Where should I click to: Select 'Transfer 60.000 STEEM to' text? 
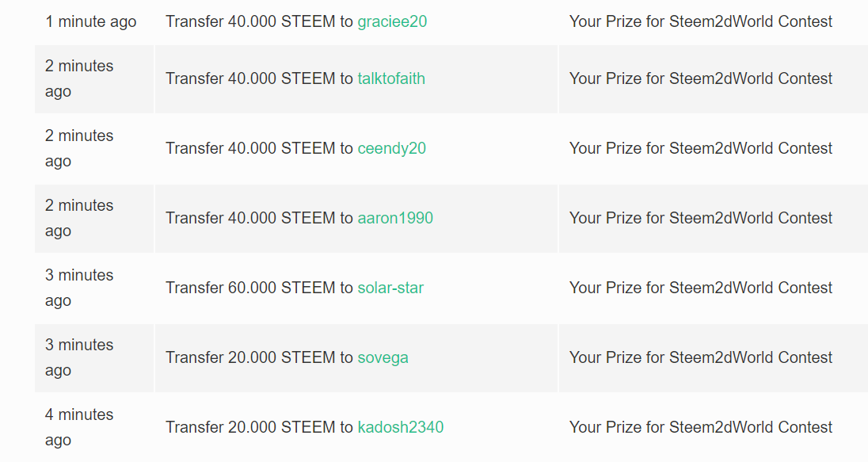(x=259, y=288)
